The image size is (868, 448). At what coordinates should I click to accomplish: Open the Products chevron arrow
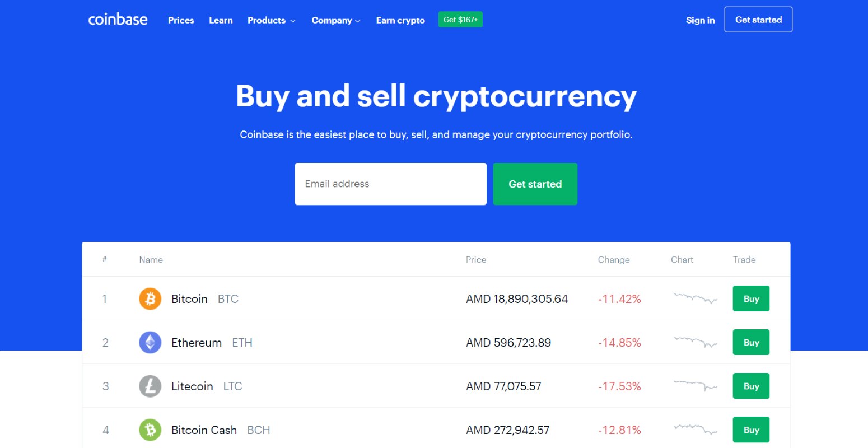coord(293,21)
